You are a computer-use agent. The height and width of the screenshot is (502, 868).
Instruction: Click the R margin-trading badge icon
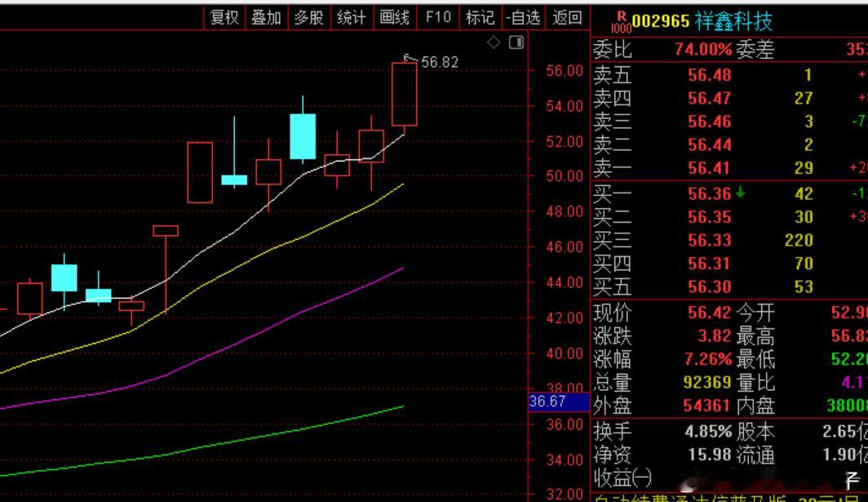621,22
